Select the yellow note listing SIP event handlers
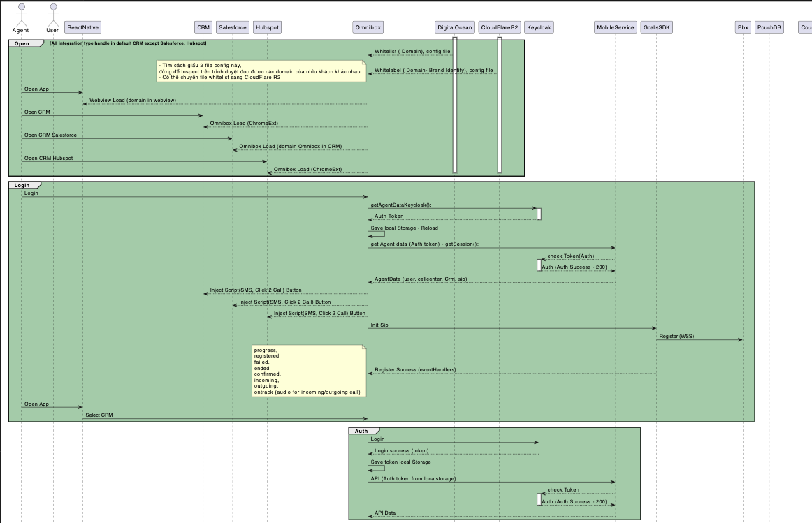This screenshot has height=523, width=812. (310, 371)
